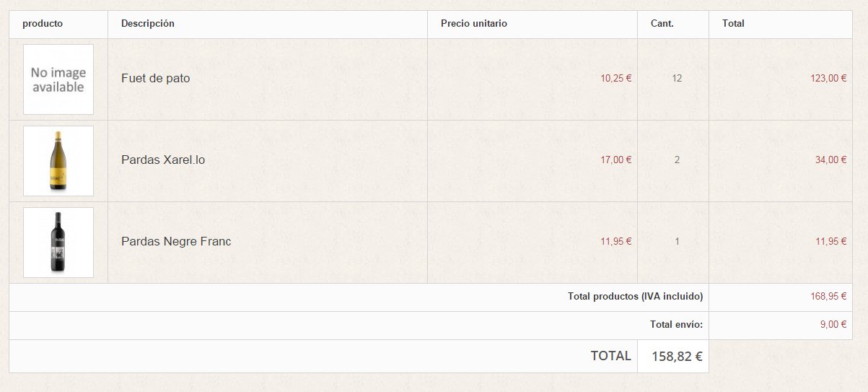Open the Pardas Xarel.lo bottle thumbnail
This screenshot has height=392, width=868.
click(58, 161)
